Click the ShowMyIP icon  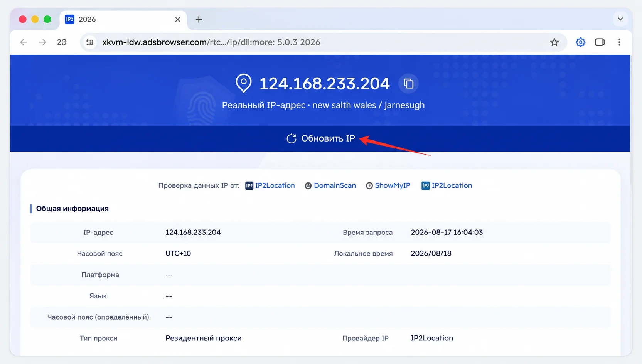(369, 186)
